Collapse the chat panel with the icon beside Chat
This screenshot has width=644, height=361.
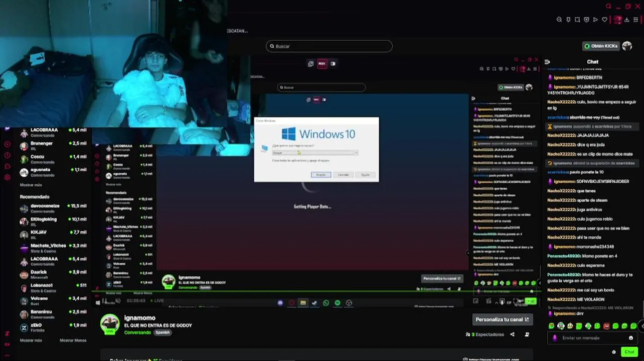pos(547,62)
